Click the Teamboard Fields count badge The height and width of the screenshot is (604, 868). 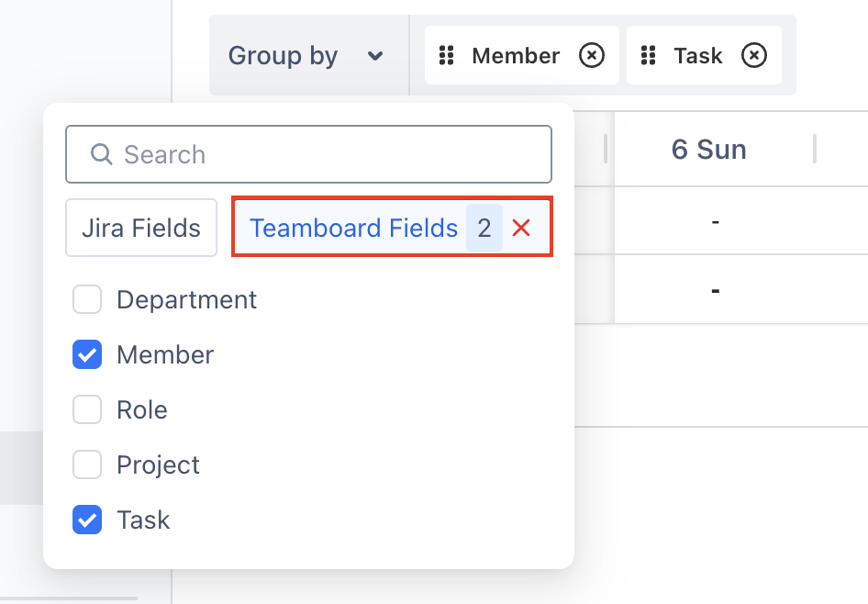(484, 228)
